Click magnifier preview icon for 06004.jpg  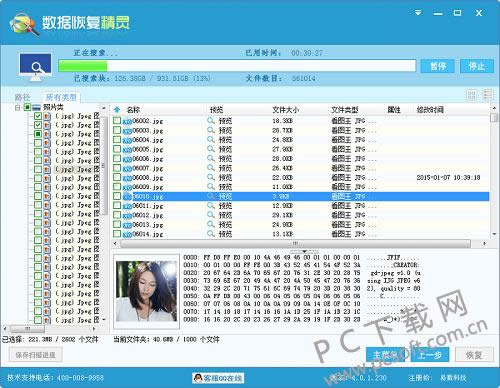click(211, 140)
